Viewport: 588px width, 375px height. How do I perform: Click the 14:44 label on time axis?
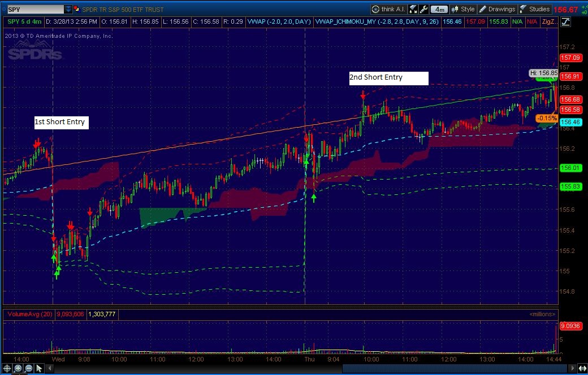tap(554, 359)
